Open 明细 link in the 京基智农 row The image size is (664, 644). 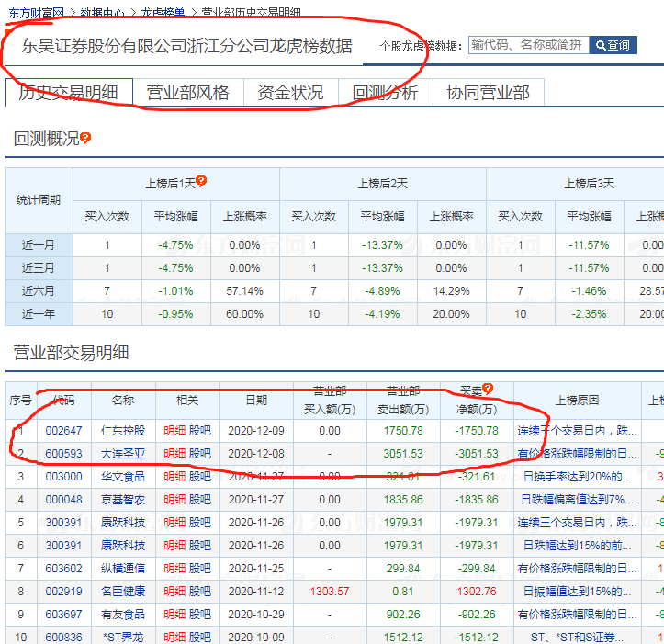coord(174,500)
